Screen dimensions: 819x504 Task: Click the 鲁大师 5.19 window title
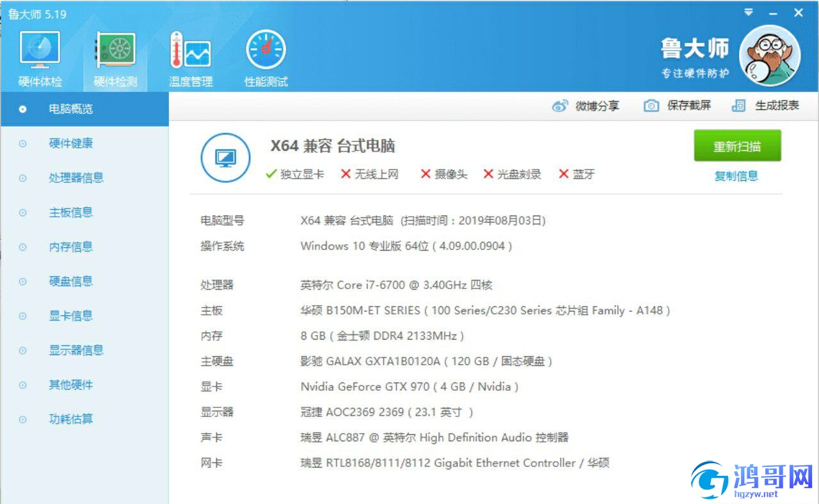click(37, 14)
